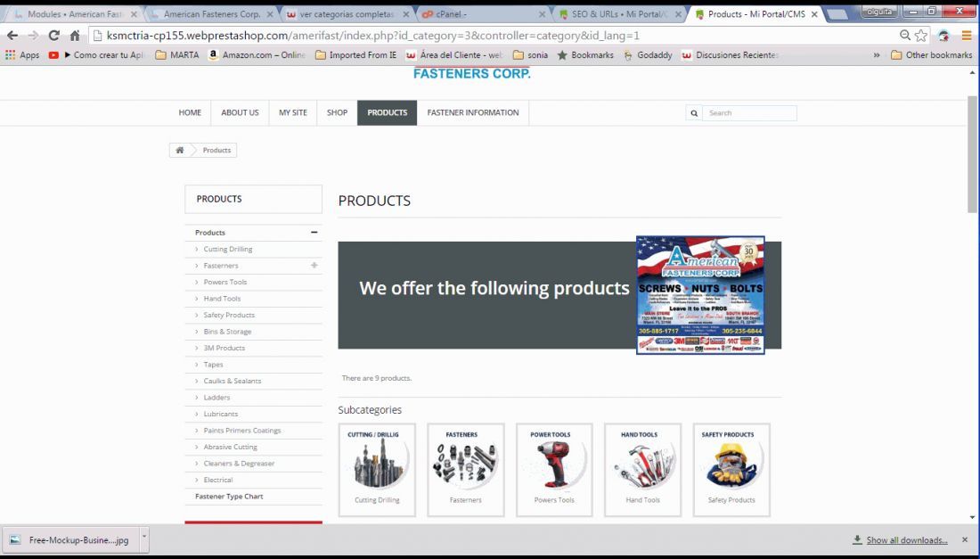The height and width of the screenshot is (559, 980).
Task: Open Godaddy bookmark
Action: coord(648,55)
